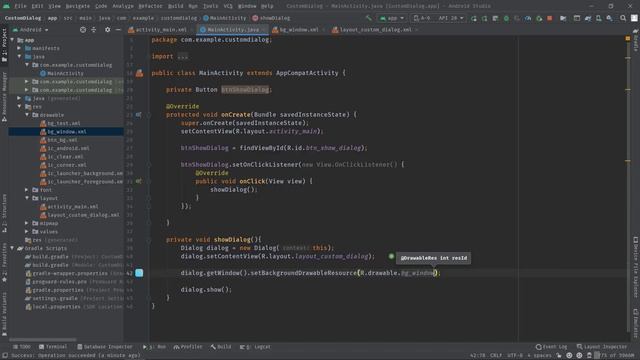Open the app run configuration dropdown
This screenshot has width=640, height=360.
point(391,18)
